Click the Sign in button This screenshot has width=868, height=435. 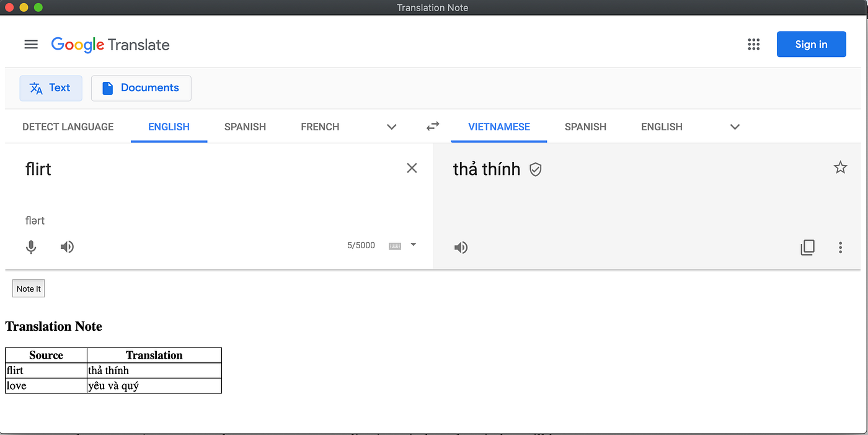tap(811, 44)
